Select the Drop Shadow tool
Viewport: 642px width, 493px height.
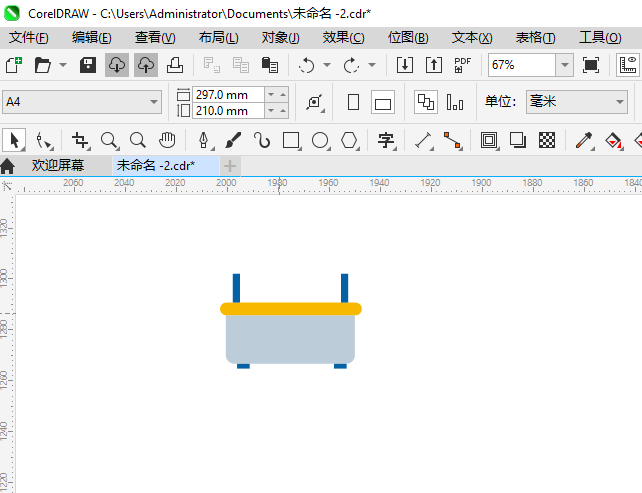tap(518, 140)
